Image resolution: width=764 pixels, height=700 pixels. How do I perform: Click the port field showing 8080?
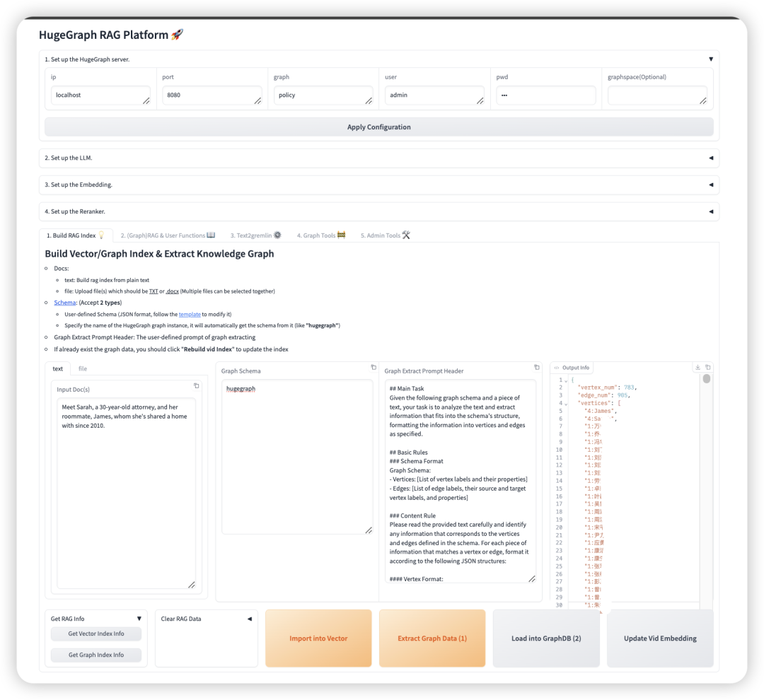pos(212,95)
